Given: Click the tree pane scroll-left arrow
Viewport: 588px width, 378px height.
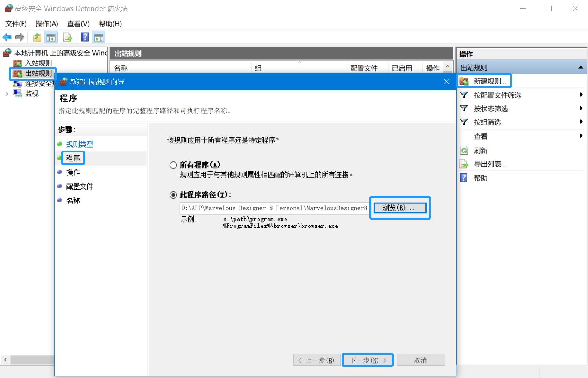Looking at the screenshot, I should (x=5, y=360).
